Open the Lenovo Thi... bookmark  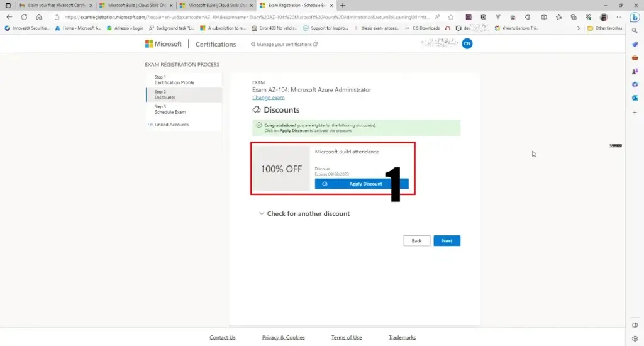click(x=518, y=28)
